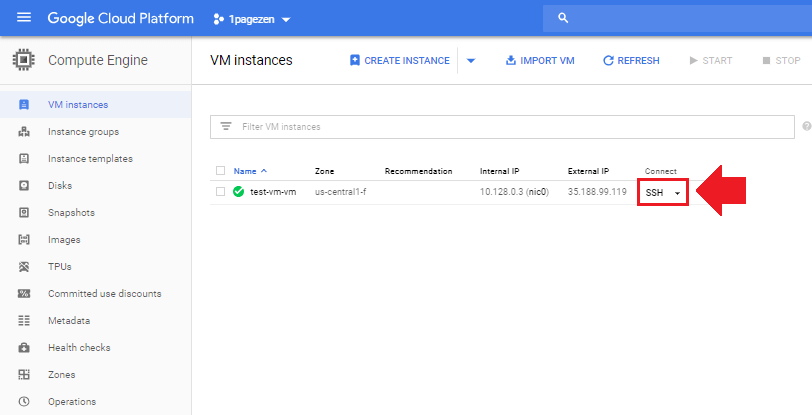Click the Health checks sidebar icon

(24, 348)
